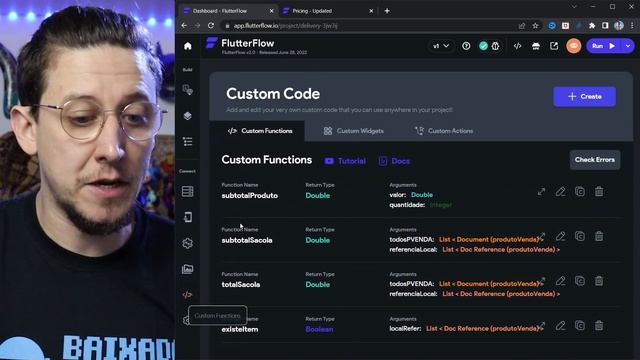Open the debug bug icon in header
The image size is (640, 360).
click(496, 46)
